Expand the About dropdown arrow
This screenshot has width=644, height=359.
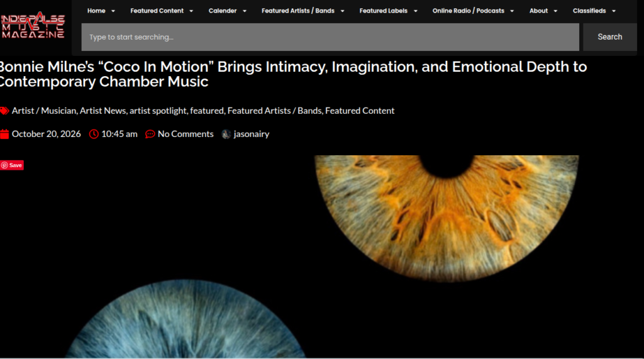point(555,11)
